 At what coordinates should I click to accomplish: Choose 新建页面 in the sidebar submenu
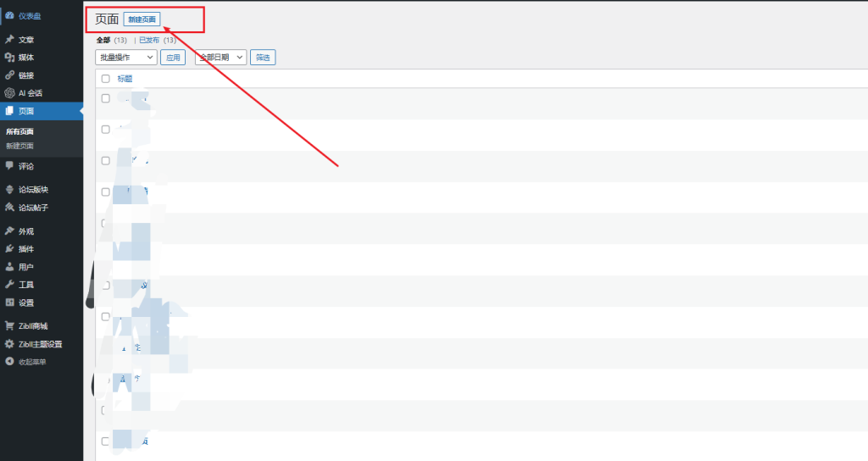click(x=20, y=146)
